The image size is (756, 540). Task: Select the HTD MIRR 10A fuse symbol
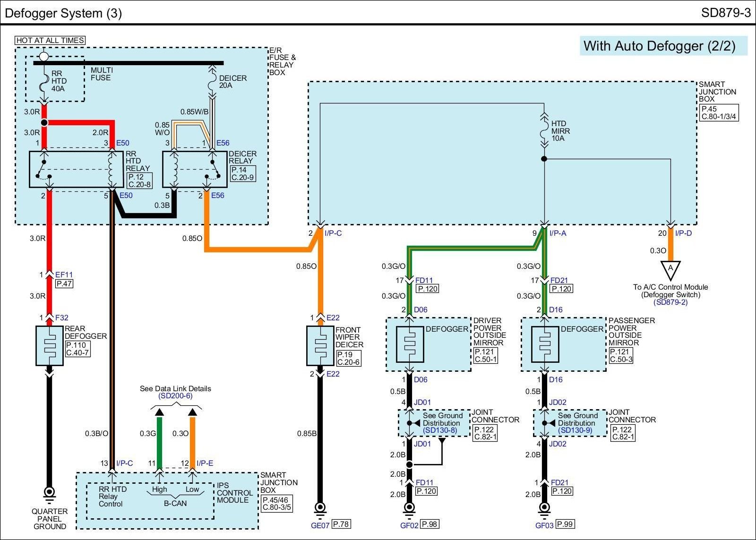pyautogui.click(x=544, y=130)
